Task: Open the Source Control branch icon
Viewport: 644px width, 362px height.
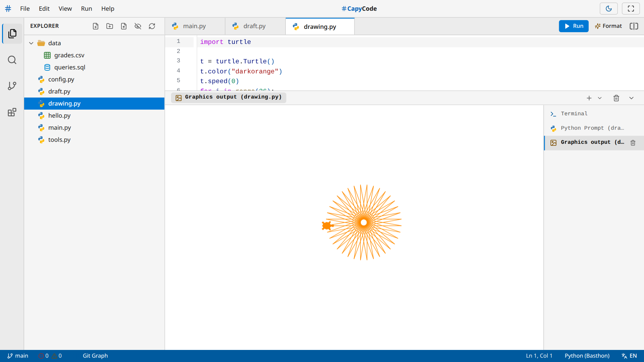Action: click(x=12, y=86)
